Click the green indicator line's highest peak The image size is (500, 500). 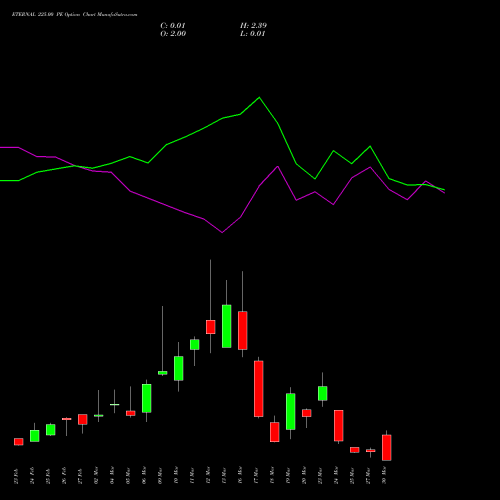pos(259,97)
